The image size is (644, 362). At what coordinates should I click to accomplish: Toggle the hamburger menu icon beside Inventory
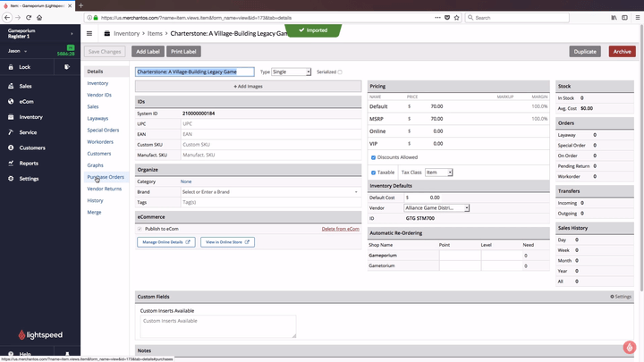tap(89, 34)
